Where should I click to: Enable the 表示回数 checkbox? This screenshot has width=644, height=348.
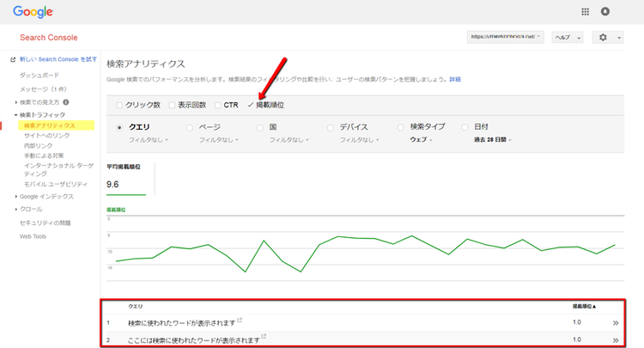point(172,105)
